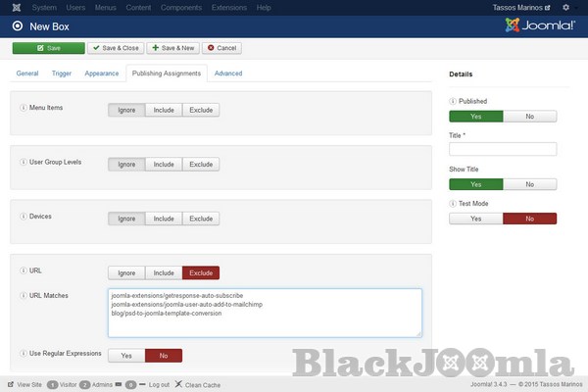The width and height of the screenshot is (588, 392).
Task: Expand the Extensions menu
Action: pyautogui.click(x=228, y=8)
